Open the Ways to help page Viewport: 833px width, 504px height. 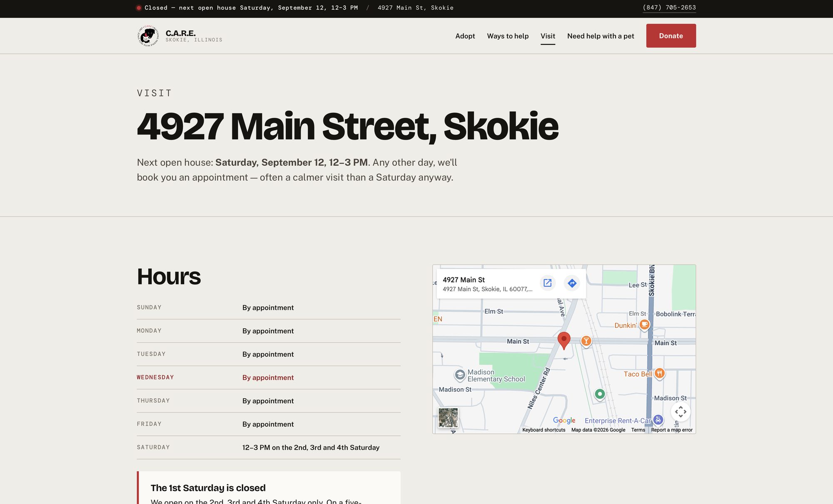point(508,36)
